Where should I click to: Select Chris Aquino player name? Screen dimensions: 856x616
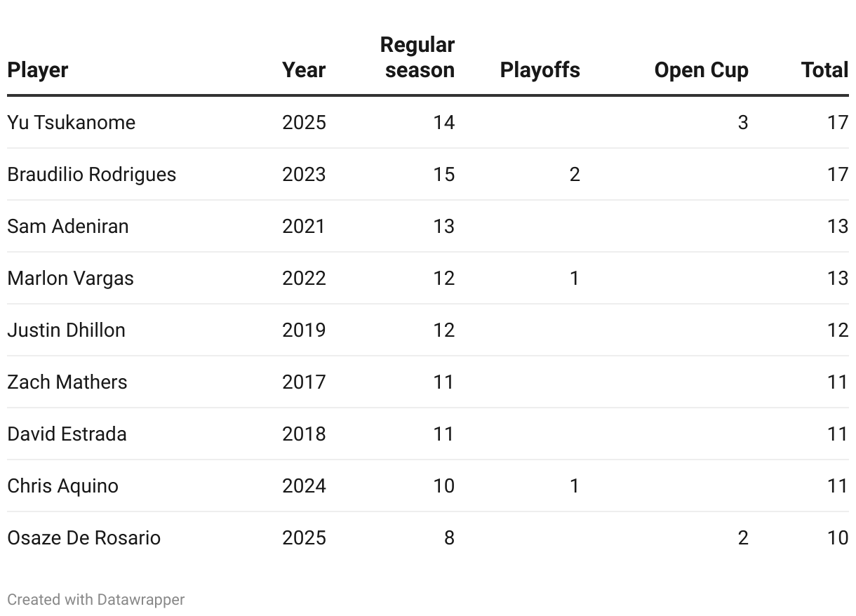[63, 486]
